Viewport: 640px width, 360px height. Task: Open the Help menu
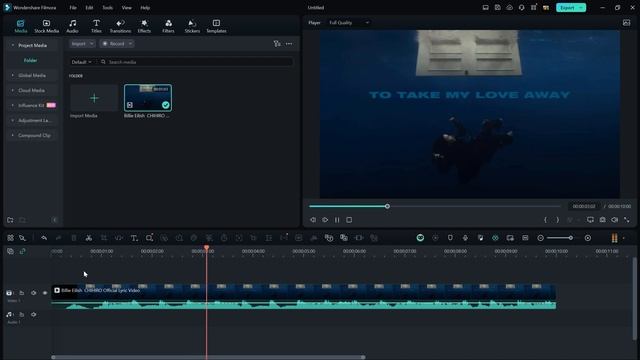tap(145, 7)
